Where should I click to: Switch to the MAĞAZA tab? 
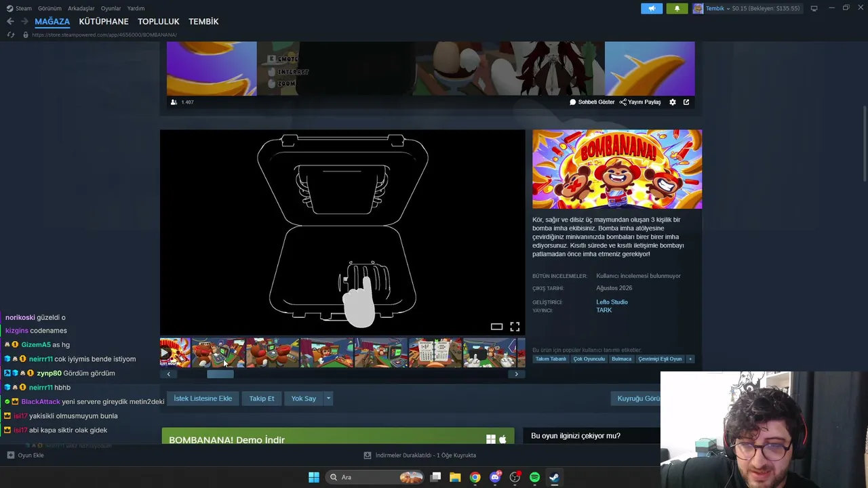tap(52, 22)
